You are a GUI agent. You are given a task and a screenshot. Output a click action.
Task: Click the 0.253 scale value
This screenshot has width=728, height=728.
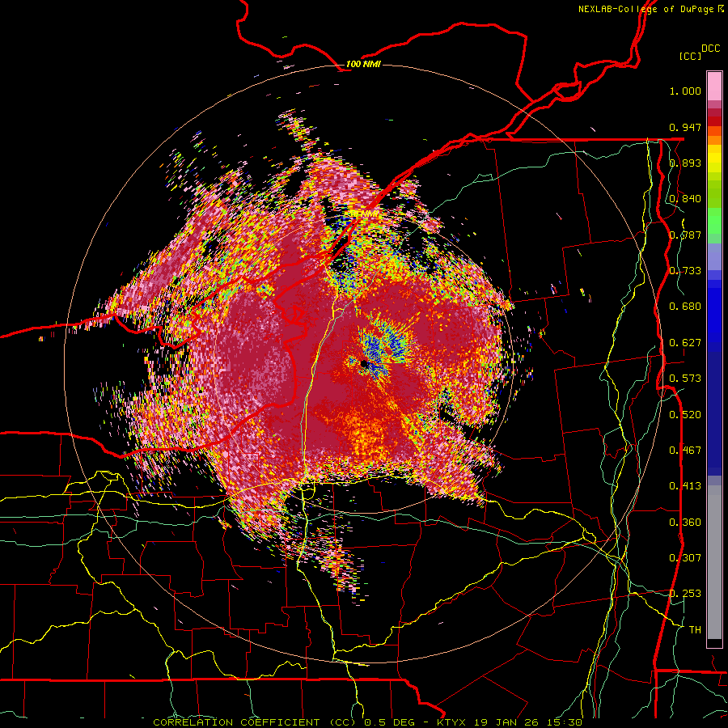pyautogui.click(x=685, y=594)
